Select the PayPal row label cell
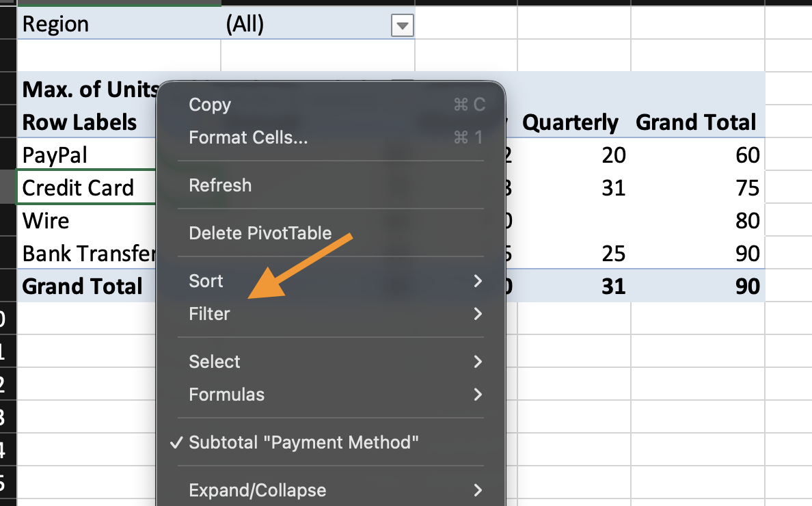Screen dimensions: 812x506 (x=55, y=155)
